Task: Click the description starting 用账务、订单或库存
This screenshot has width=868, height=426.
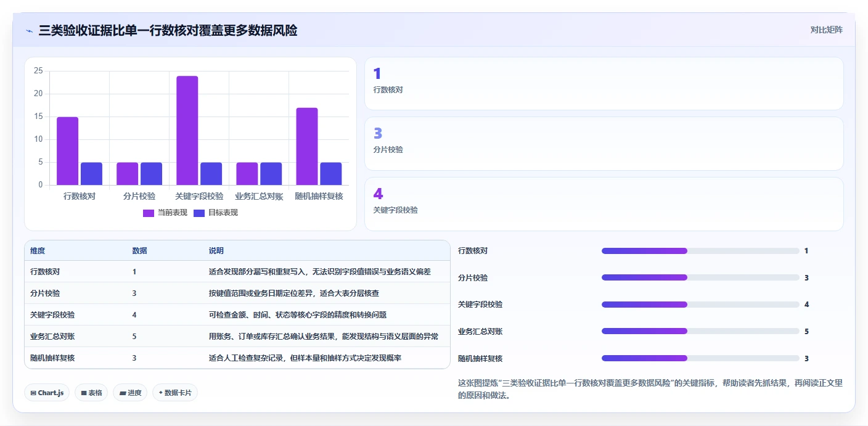Action: [x=324, y=337]
